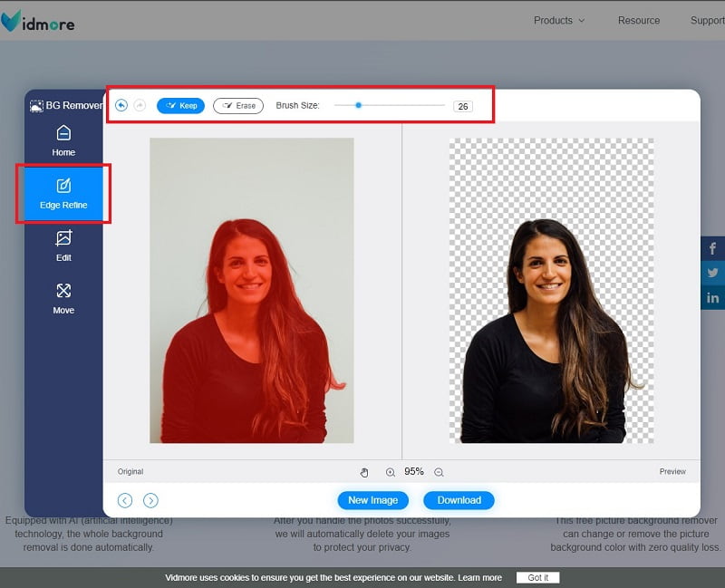Viewport: 725px width, 588px height.
Task: Switch to Erase brush mode
Action: 237,106
